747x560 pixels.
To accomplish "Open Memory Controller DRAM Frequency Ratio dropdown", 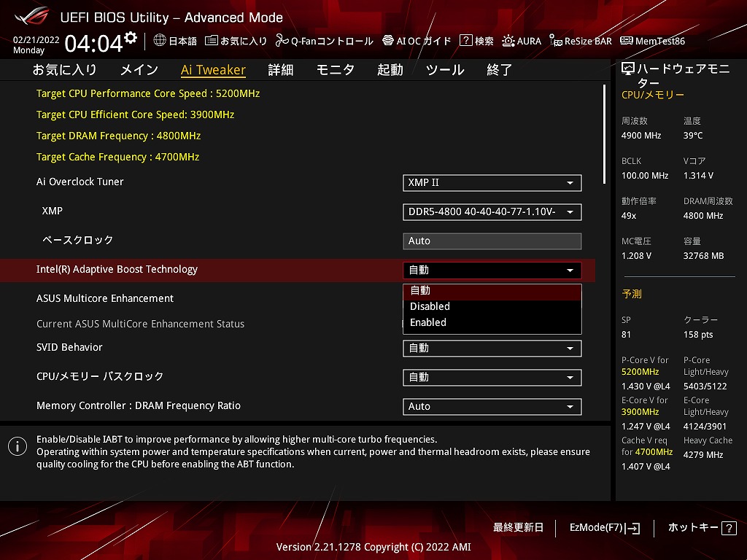I will pos(492,406).
